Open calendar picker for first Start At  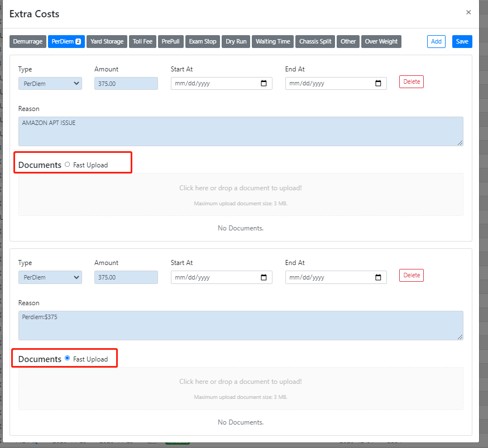click(264, 84)
